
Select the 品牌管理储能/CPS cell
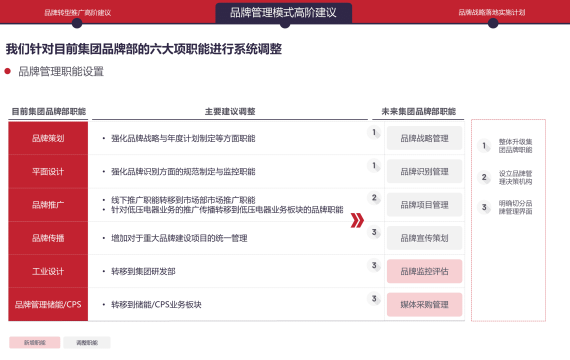(48, 304)
